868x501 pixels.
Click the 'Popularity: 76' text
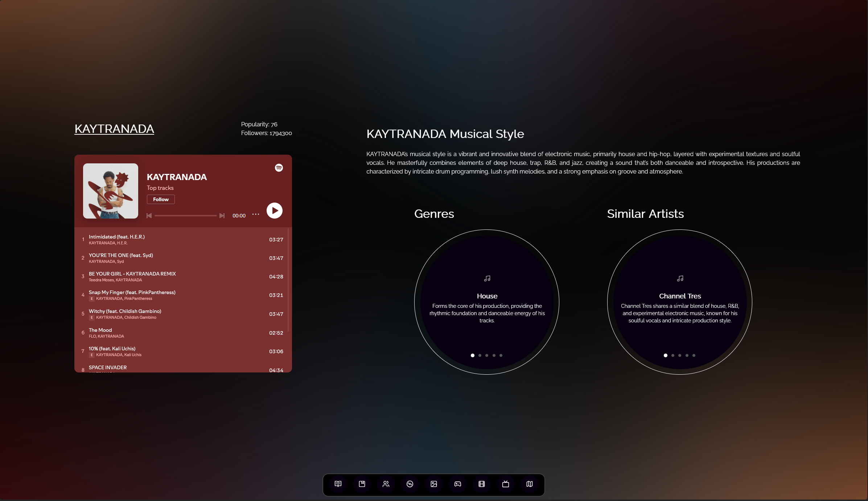(259, 124)
